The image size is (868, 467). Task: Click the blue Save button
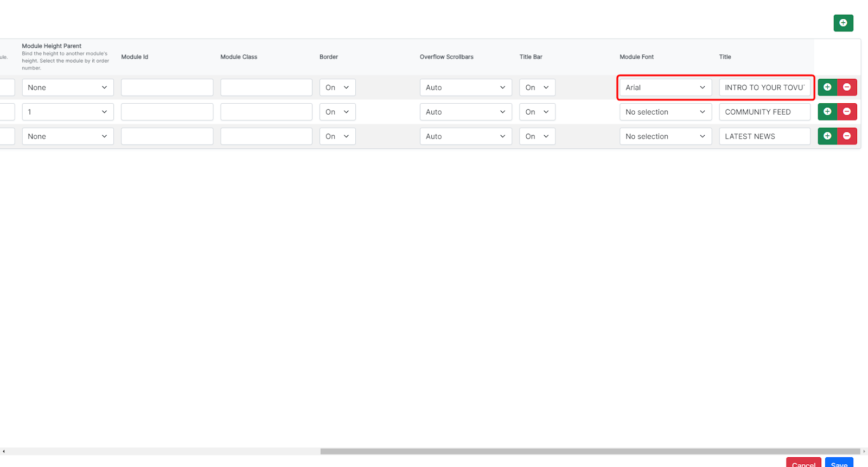click(839, 463)
